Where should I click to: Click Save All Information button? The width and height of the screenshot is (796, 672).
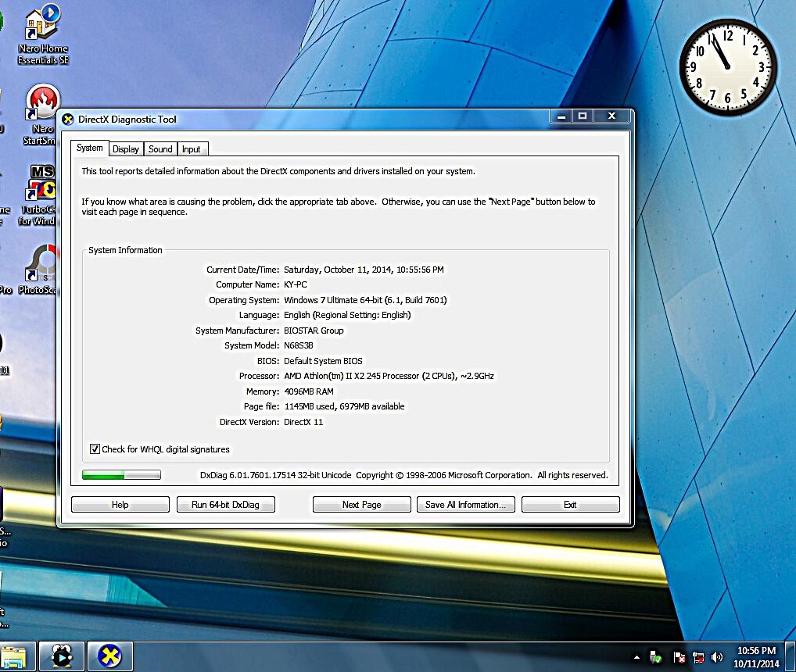465,505
